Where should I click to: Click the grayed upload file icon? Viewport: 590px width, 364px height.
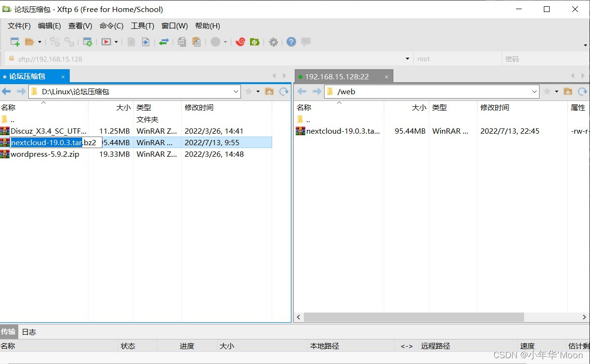pos(131,42)
